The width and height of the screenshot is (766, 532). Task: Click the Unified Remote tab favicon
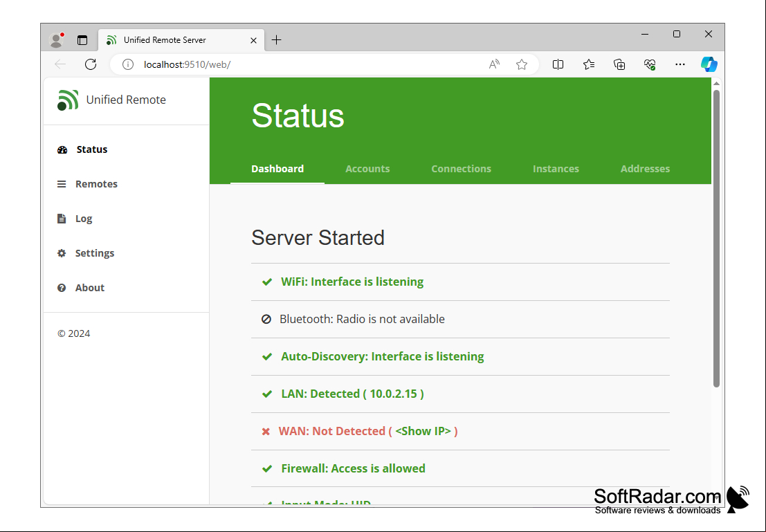coord(111,40)
